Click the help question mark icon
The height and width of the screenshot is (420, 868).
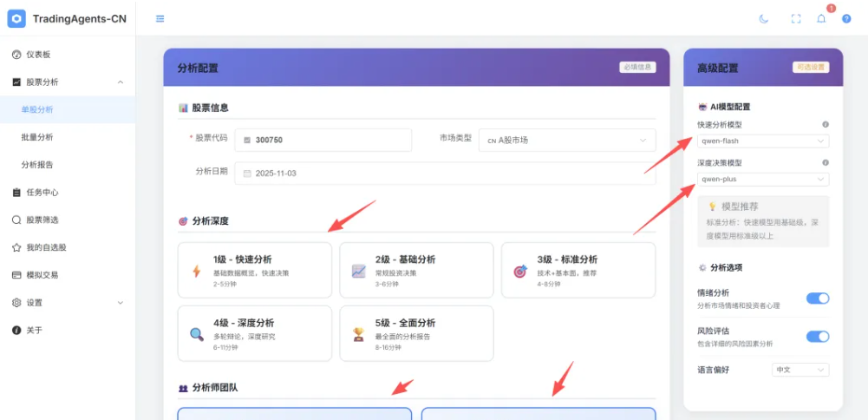(846, 18)
